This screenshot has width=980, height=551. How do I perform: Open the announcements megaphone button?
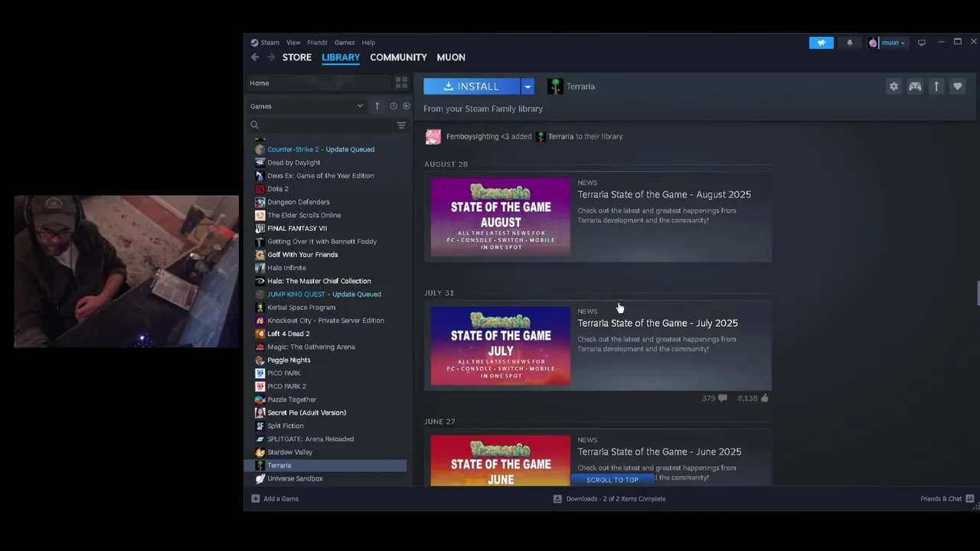(x=821, y=43)
